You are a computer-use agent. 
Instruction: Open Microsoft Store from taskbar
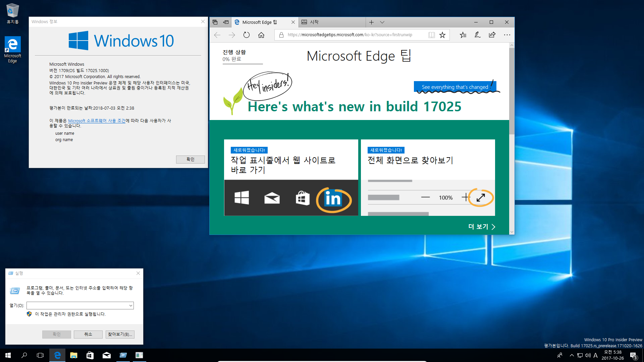tap(90, 355)
